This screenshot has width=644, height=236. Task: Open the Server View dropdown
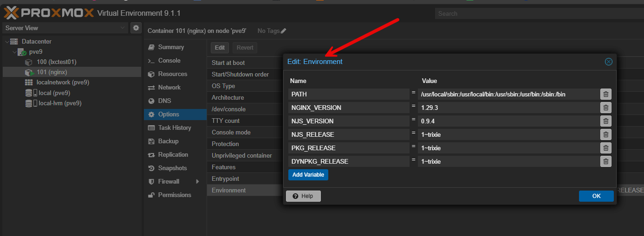point(65,28)
